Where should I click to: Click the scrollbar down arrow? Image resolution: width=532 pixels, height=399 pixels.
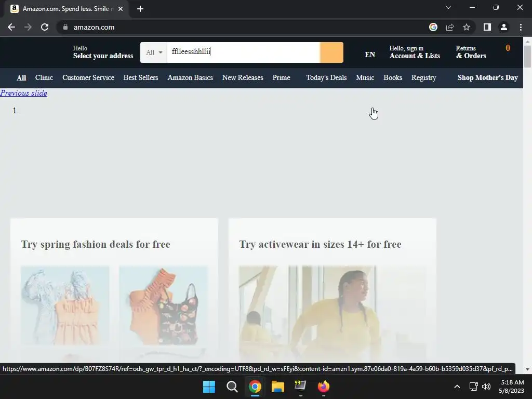pyautogui.click(x=527, y=369)
